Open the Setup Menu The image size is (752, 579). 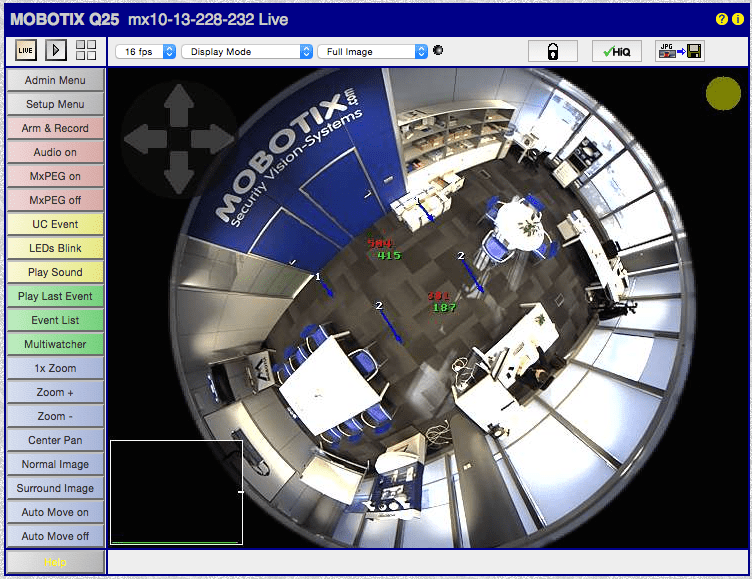(55, 104)
